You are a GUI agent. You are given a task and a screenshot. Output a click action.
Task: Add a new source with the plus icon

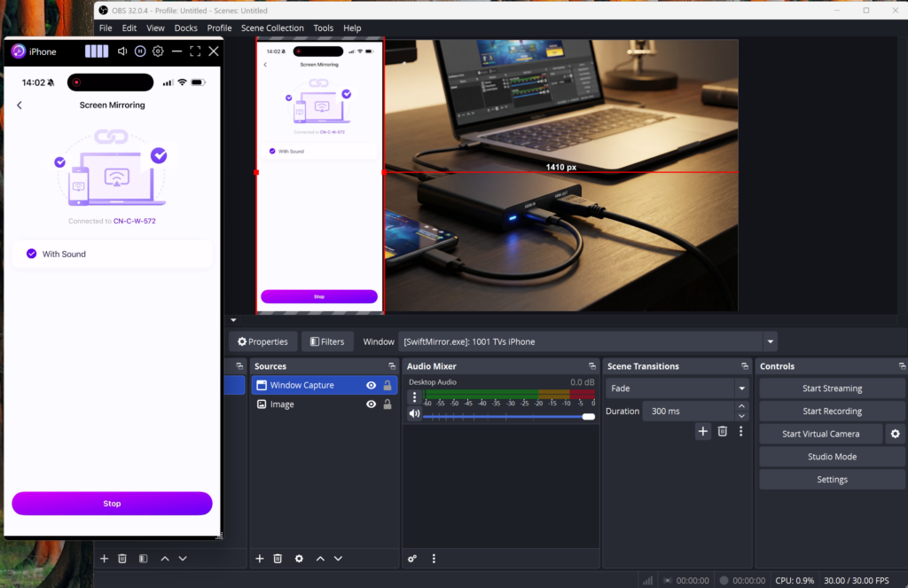pyautogui.click(x=260, y=559)
